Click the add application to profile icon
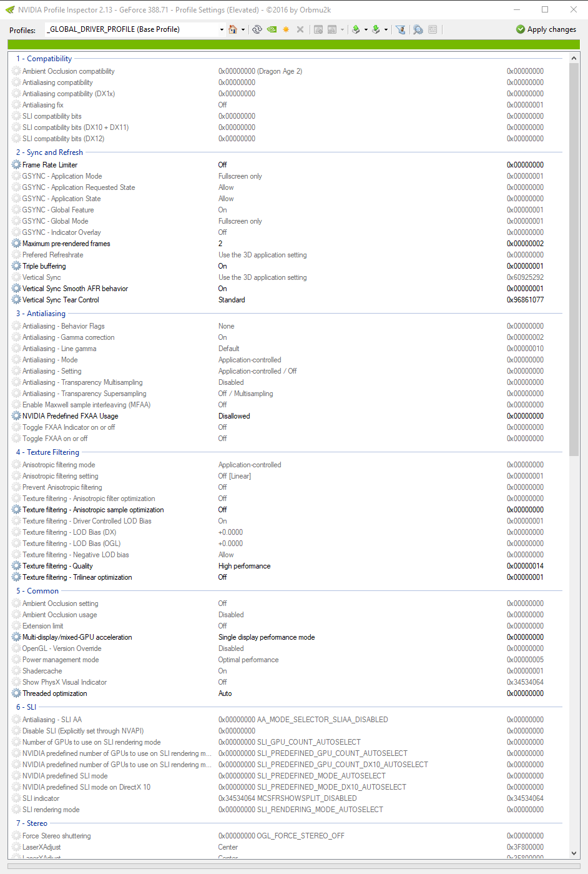588x874 pixels. tap(318, 29)
